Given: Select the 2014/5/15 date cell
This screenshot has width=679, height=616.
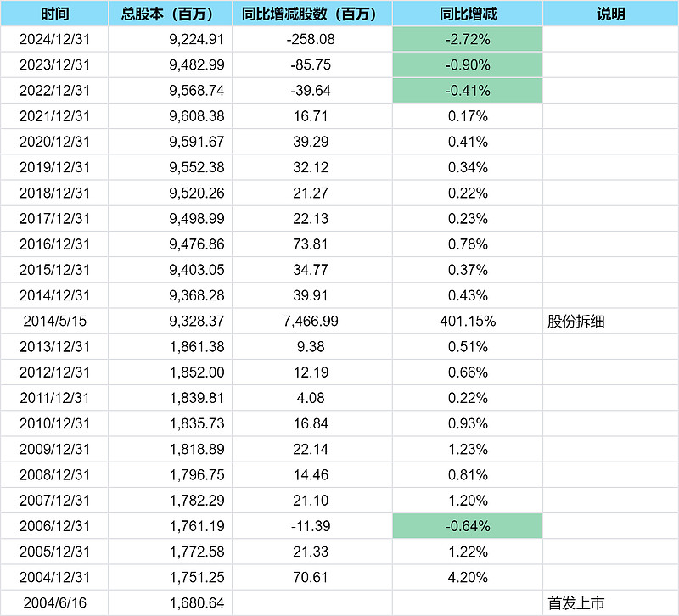Looking at the screenshot, I should coord(54,322).
